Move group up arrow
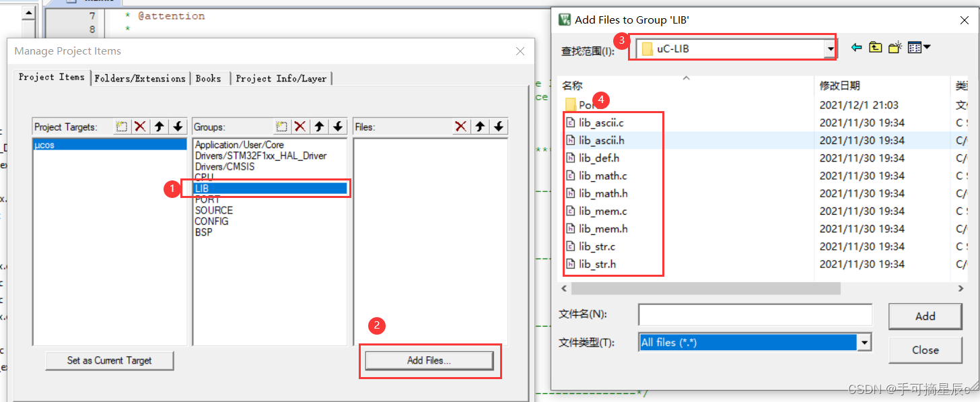 click(319, 127)
